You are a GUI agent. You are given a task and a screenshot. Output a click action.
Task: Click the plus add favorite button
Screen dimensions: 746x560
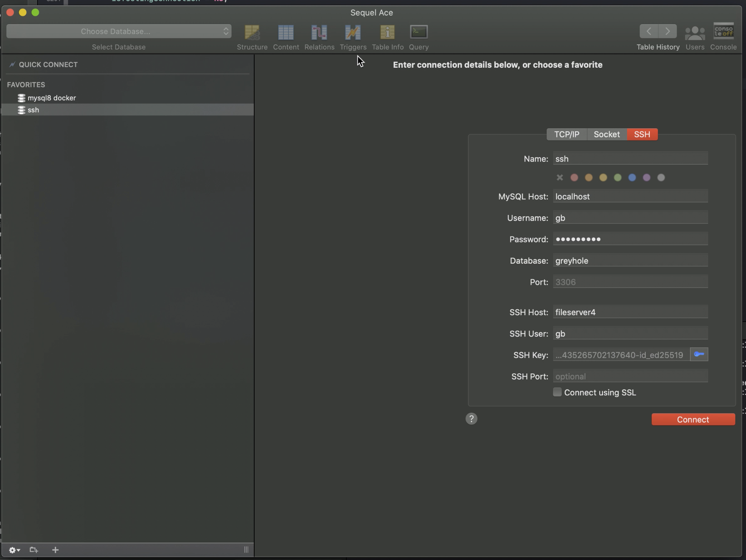(x=55, y=550)
